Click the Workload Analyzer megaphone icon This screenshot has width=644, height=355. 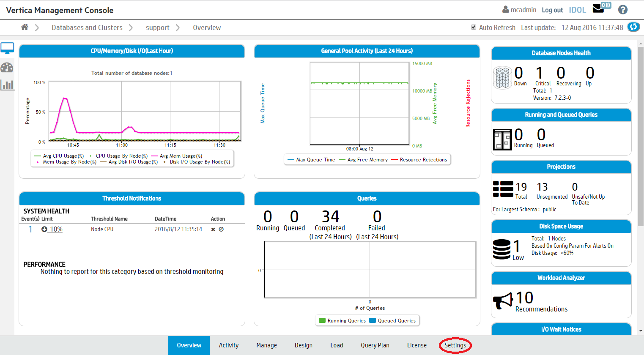point(503,300)
